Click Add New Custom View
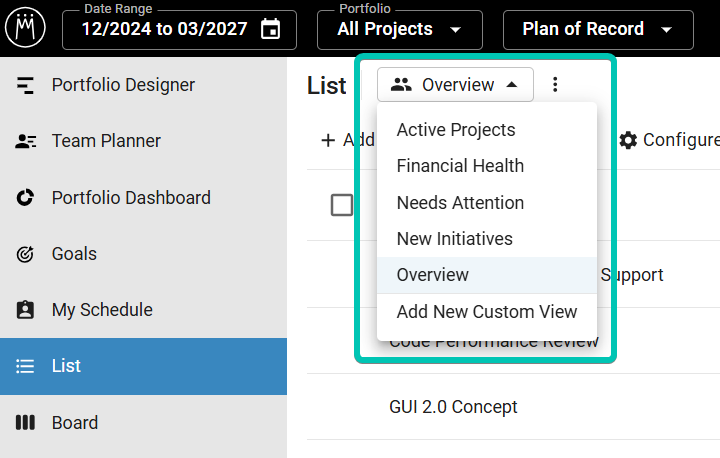720x458 pixels. coord(487,312)
